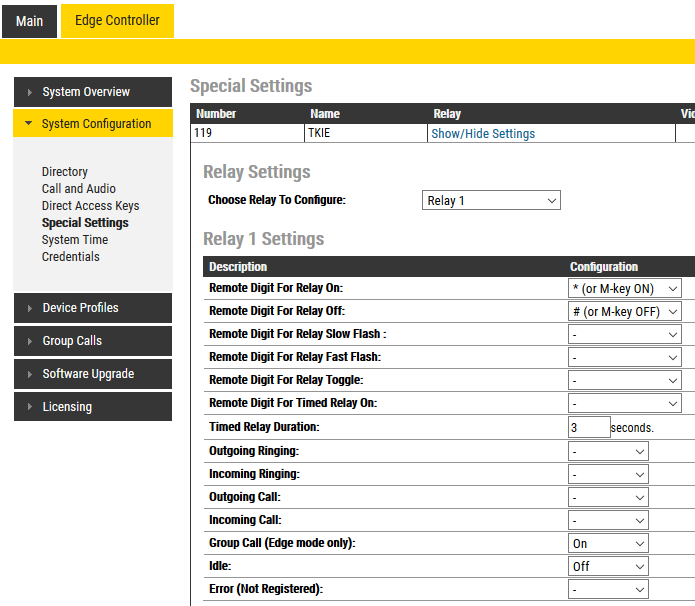Open the Directory page link
Viewport: 695px width, 606px height.
65,172
